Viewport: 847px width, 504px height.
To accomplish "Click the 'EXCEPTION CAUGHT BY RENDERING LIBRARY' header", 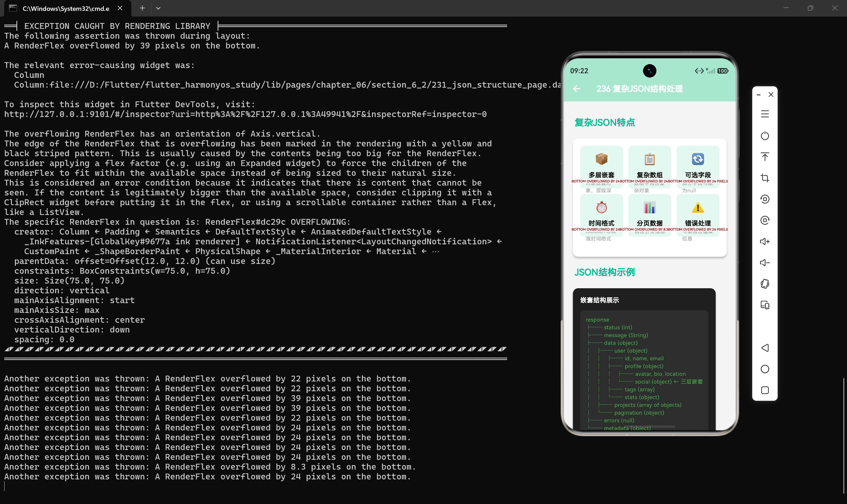I will coord(117,26).
